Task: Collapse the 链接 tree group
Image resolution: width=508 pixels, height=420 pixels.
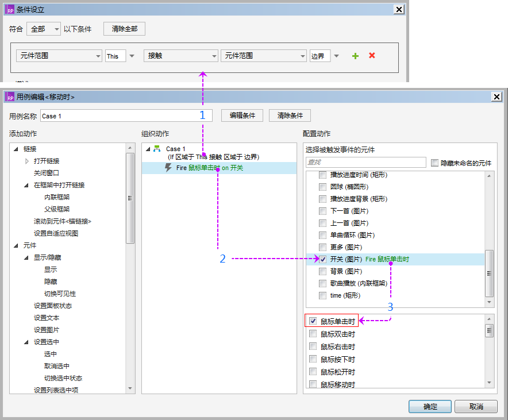Action: point(16,149)
